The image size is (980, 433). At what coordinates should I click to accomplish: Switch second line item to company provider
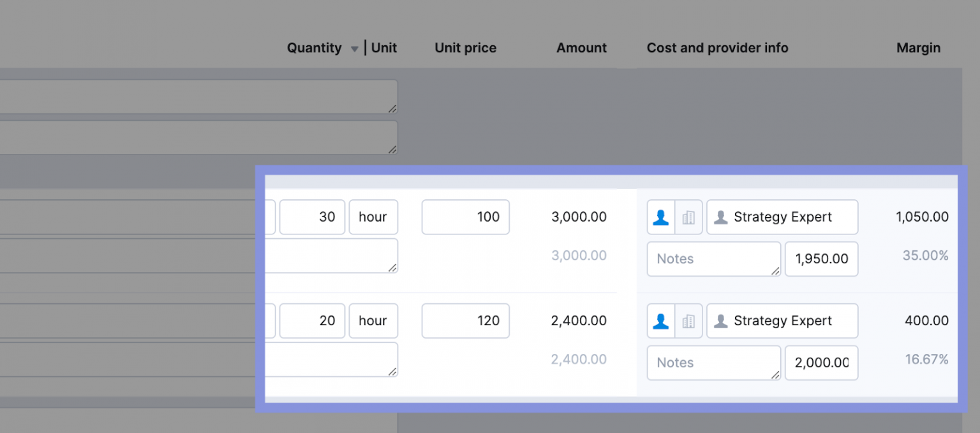[x=688, y=321]
